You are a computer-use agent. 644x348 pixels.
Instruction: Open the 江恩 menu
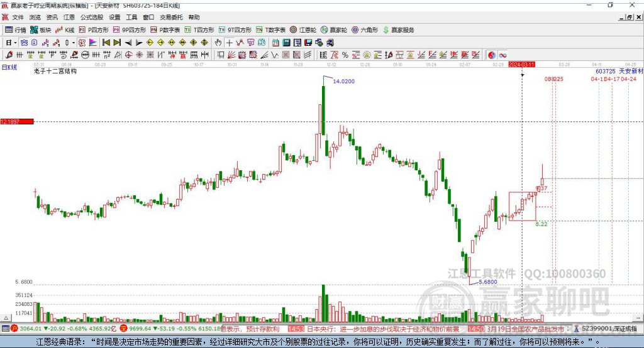(x=69, y=17)
